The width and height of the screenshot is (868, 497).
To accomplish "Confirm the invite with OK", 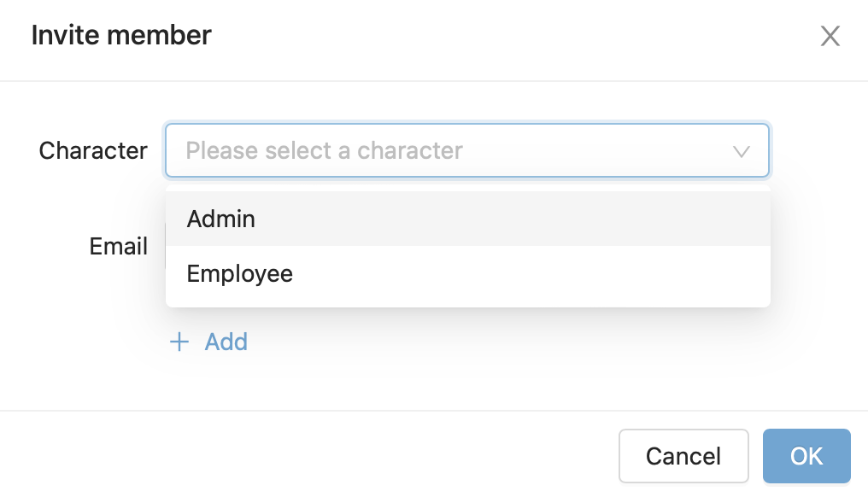I will (806, 456).
